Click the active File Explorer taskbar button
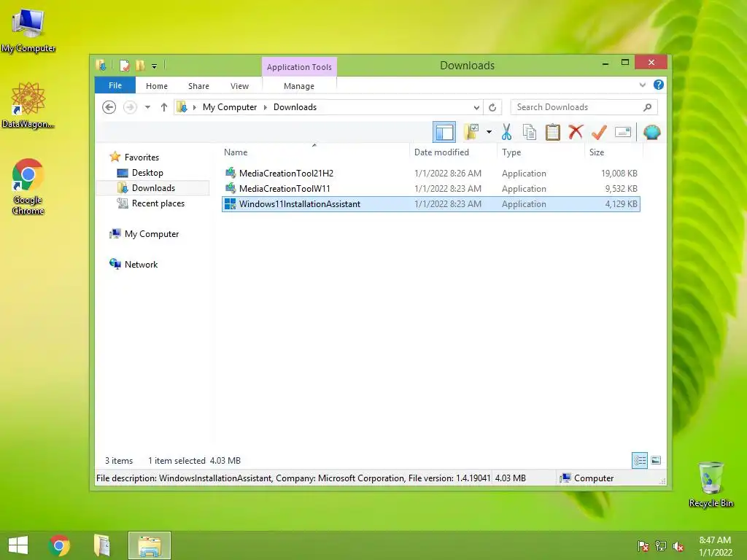This screenshot has height=560, width=747. click(x=149, y=545)
